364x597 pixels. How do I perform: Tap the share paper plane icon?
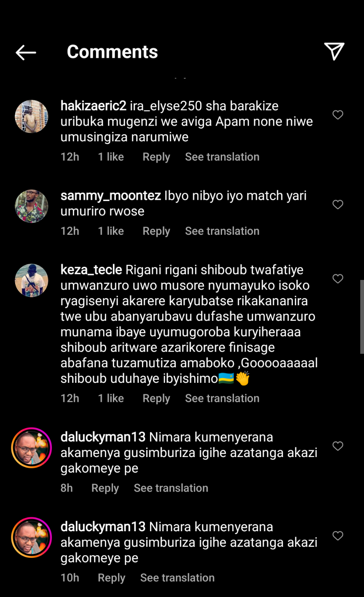click(x=334, y=51)
